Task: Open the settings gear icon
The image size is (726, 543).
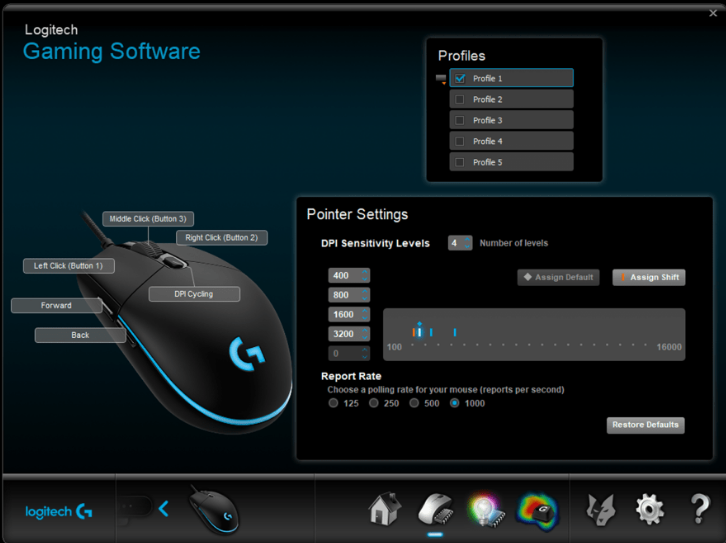Action: pos(650,509)
